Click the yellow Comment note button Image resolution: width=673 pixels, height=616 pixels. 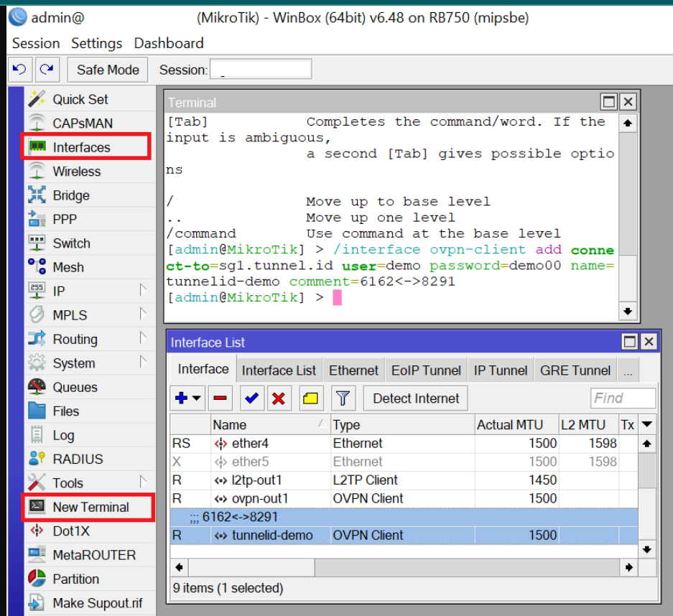point(311,398)
